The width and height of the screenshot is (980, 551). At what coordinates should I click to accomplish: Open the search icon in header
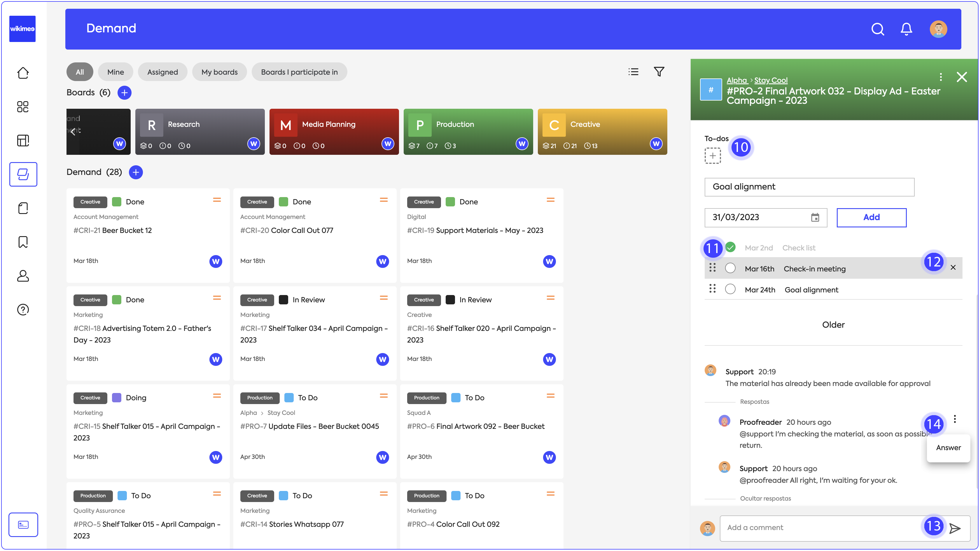(877, 29)
